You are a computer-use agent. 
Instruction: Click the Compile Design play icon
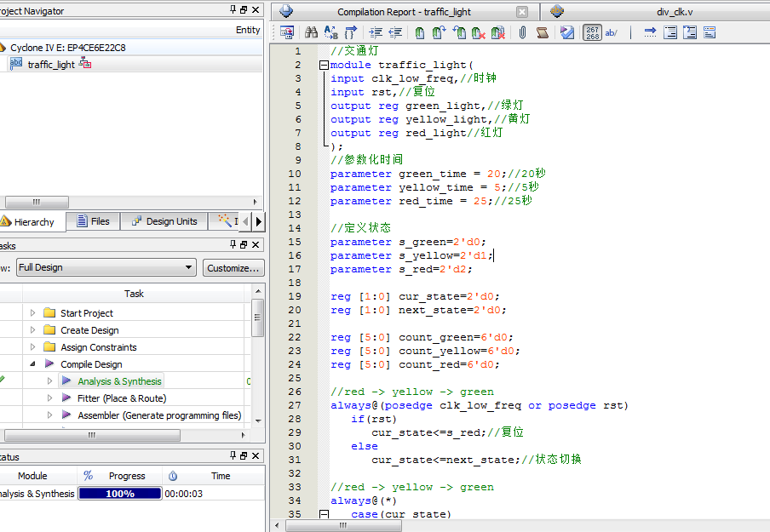point(49,363)
